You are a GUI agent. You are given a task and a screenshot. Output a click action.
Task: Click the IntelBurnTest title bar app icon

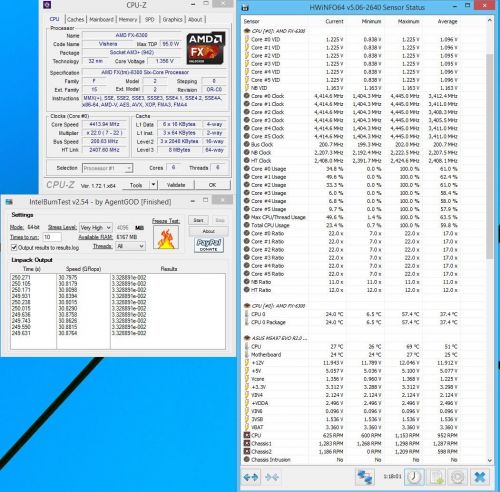tap(9, 202)
